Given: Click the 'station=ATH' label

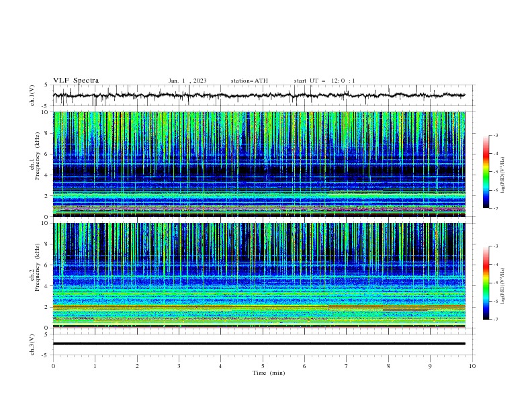Looking at the screenshot, I should tap(249, 81).
